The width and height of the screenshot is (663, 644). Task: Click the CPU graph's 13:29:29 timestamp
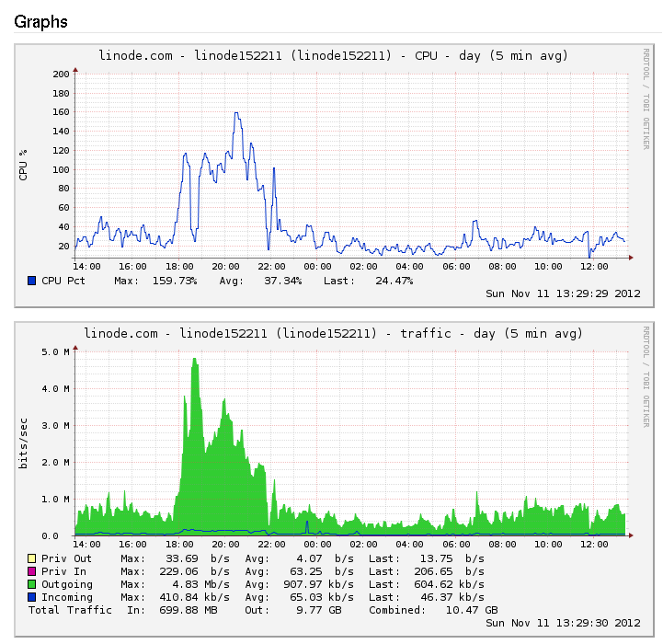(563, 294)
